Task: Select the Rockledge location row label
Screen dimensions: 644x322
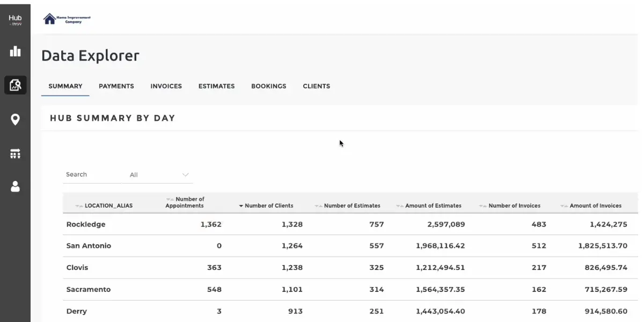Action: [86, 224]
